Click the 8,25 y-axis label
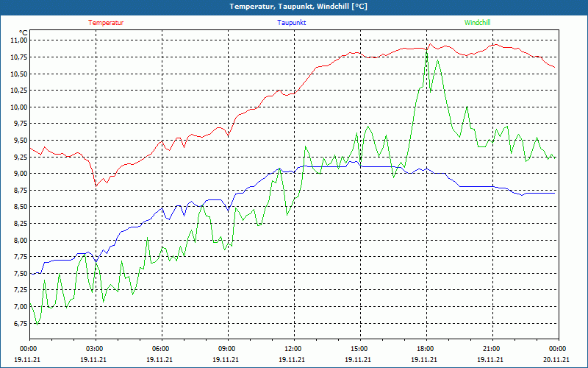 [20, 224]
